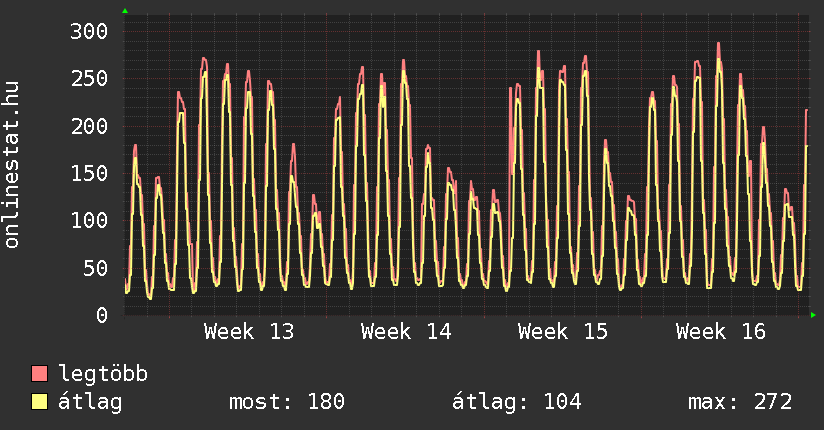Click the onlinestat.hu vertical label
The height and width of the screenshot is (430, 824).
pos(13,165)
